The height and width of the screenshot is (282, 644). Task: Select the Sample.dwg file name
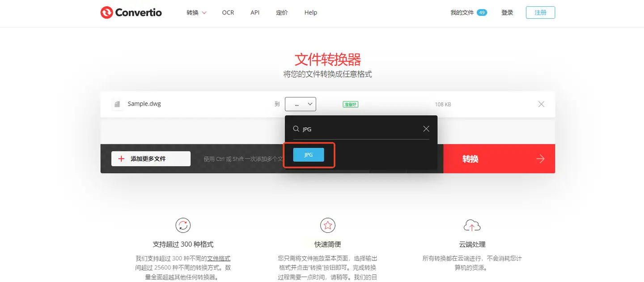tap(144, 104)
